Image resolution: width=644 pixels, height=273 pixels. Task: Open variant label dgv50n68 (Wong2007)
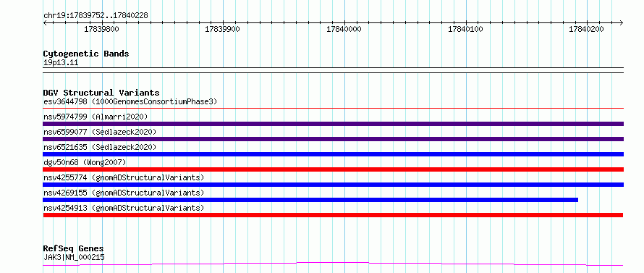[x=85, y=162]
